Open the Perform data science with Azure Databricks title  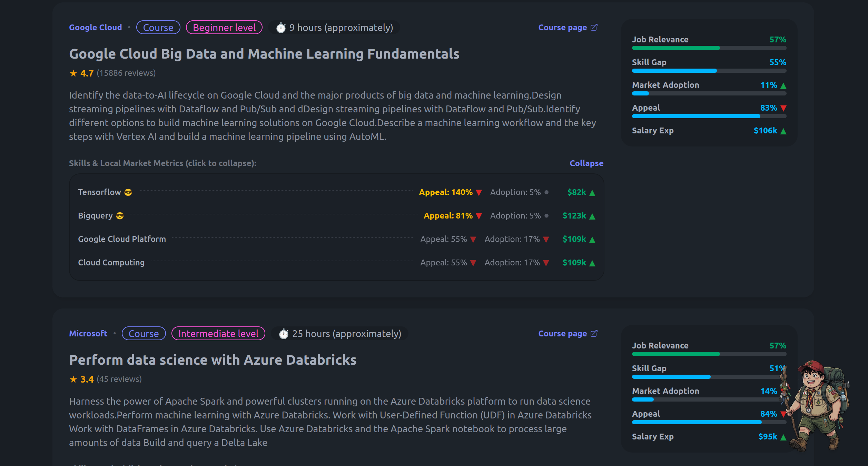(213, 360)
